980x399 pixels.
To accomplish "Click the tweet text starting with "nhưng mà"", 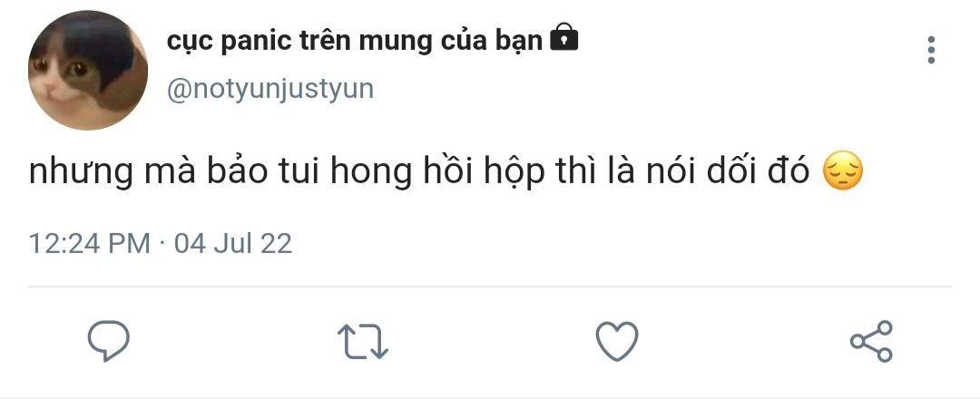I will pos(419,172).
